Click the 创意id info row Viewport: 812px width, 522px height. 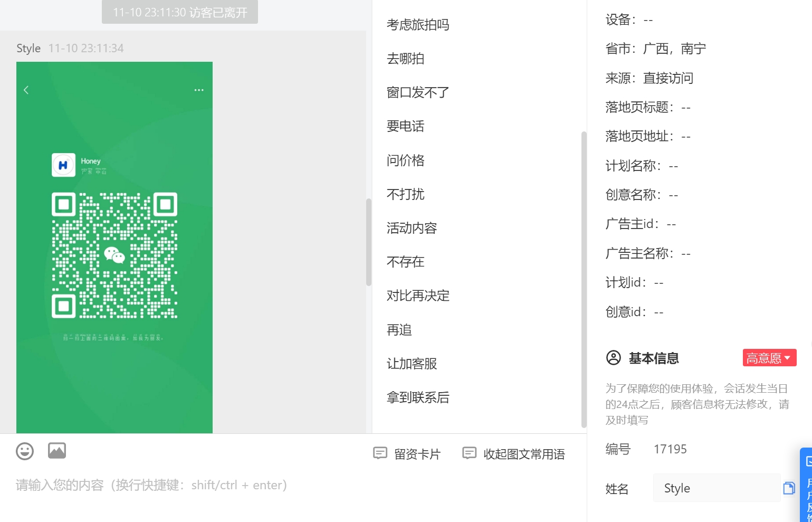point(634,312)
